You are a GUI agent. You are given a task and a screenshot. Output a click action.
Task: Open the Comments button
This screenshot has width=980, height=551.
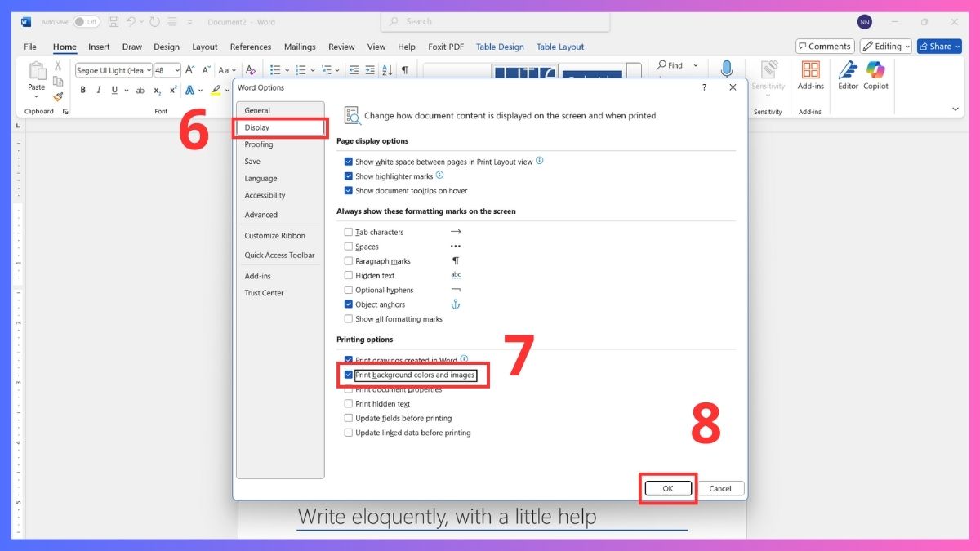[x=825, y=47]
